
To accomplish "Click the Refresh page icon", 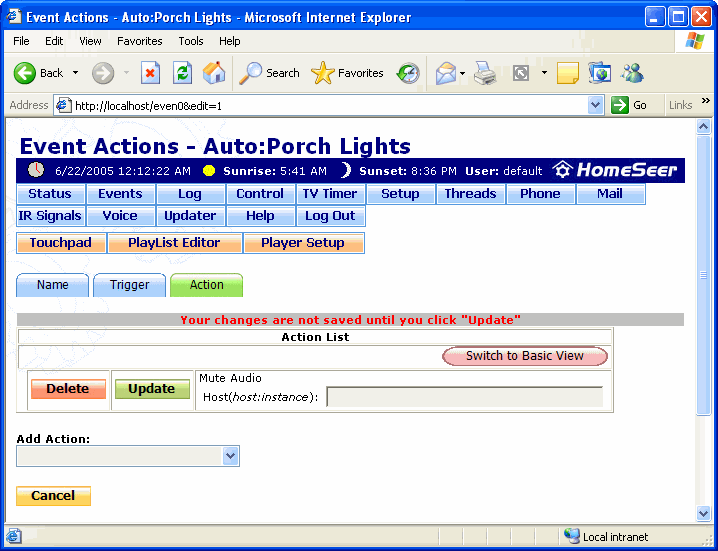I will 182,73.
